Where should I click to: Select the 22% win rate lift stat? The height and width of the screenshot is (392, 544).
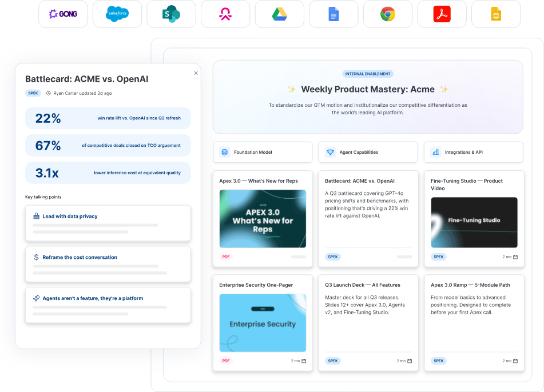(x=108, y=118)
